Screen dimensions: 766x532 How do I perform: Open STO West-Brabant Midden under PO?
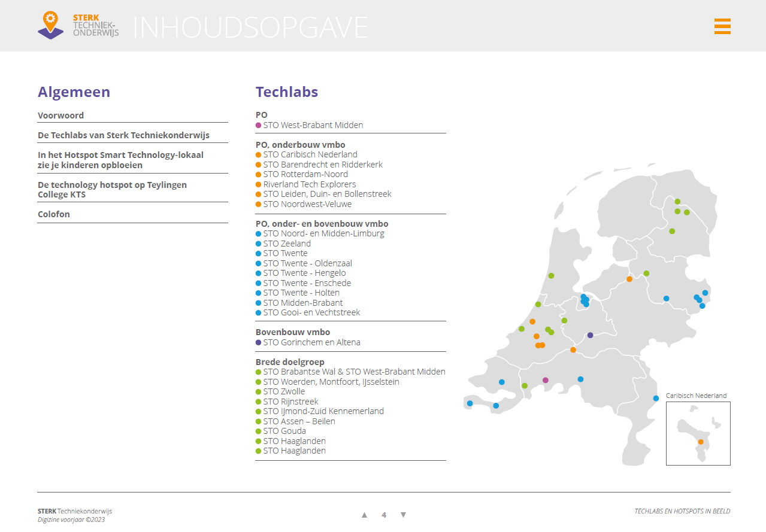tap(309, 125)
